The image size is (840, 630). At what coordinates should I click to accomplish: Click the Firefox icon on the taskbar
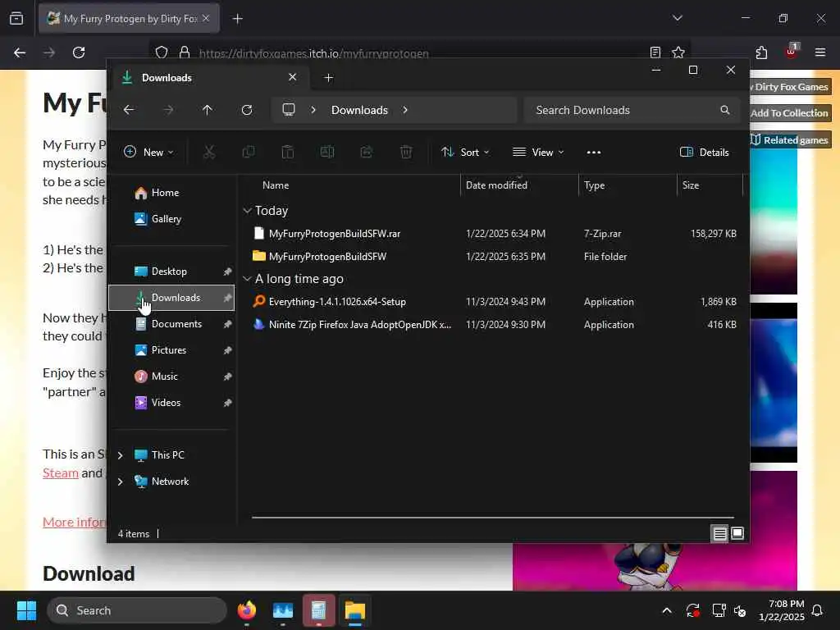pyautogui.click(x=247, y=610)
